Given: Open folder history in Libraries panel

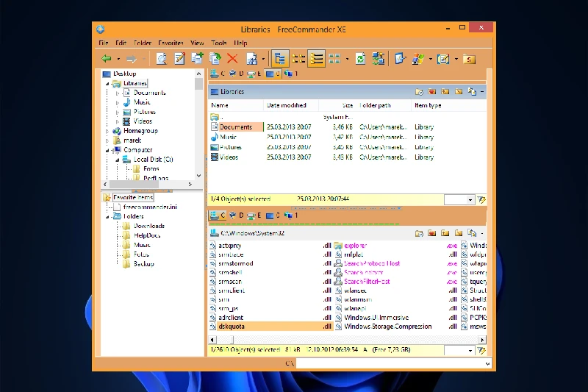Looking at the screenshot, I should 419,91.
